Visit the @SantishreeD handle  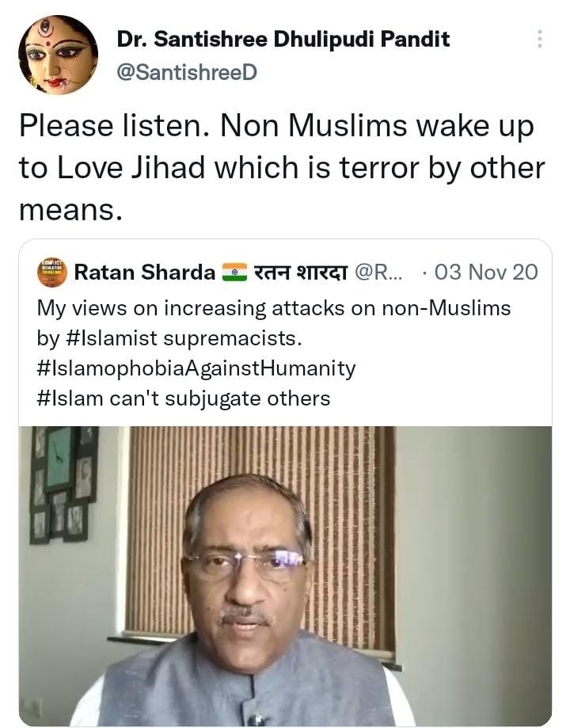point(187,72)
